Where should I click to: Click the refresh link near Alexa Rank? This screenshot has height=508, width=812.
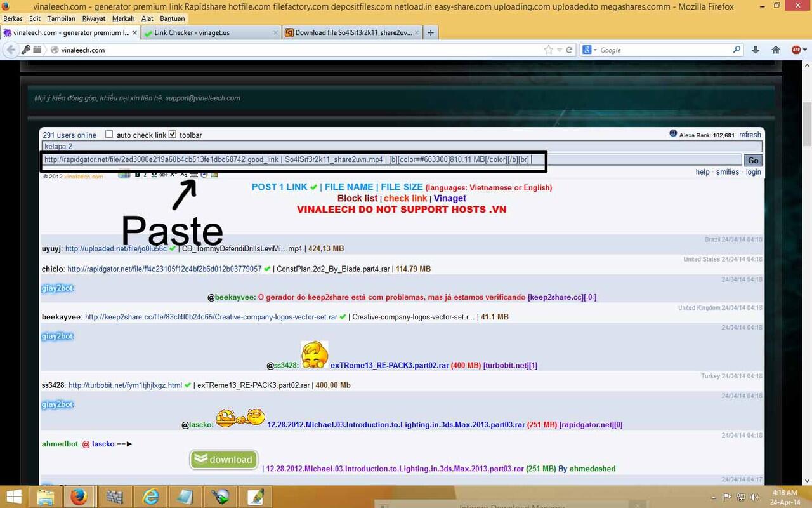[x=750, y=135]
